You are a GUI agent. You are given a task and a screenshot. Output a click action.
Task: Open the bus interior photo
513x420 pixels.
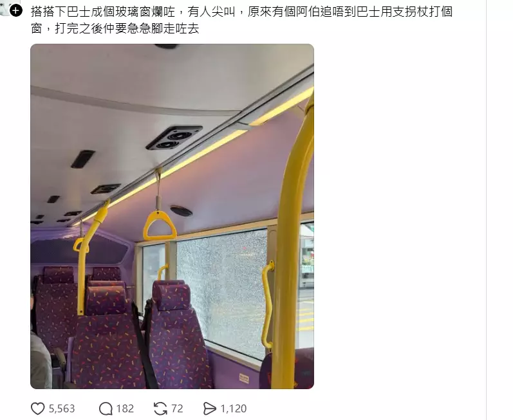point(172,216)
